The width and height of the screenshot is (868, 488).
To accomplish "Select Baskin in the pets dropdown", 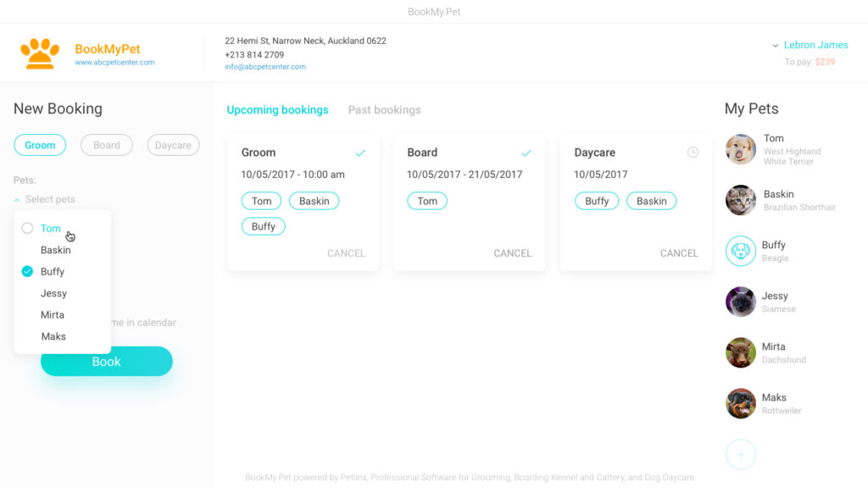I will coord(55,250).
